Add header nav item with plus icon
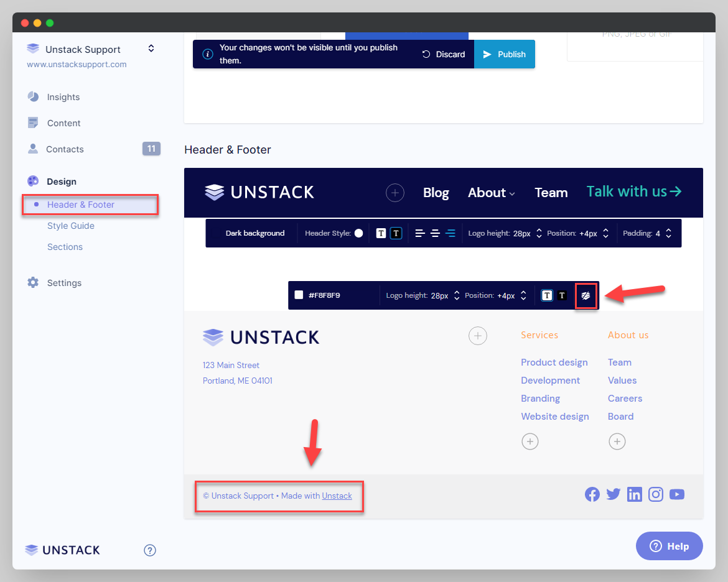This screenshot has width=728, height=582. point(395,193)
